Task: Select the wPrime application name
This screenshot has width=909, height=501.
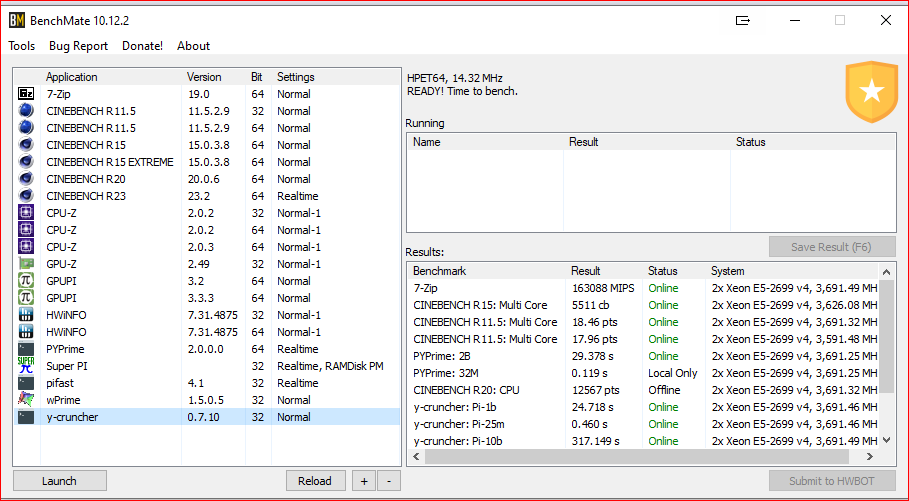Action: [63, 400]
